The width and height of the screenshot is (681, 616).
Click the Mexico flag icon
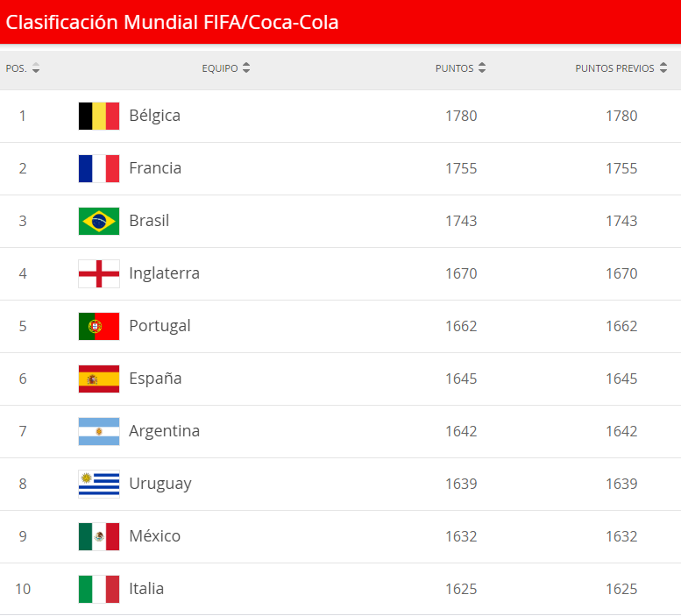tap(99, 536)
